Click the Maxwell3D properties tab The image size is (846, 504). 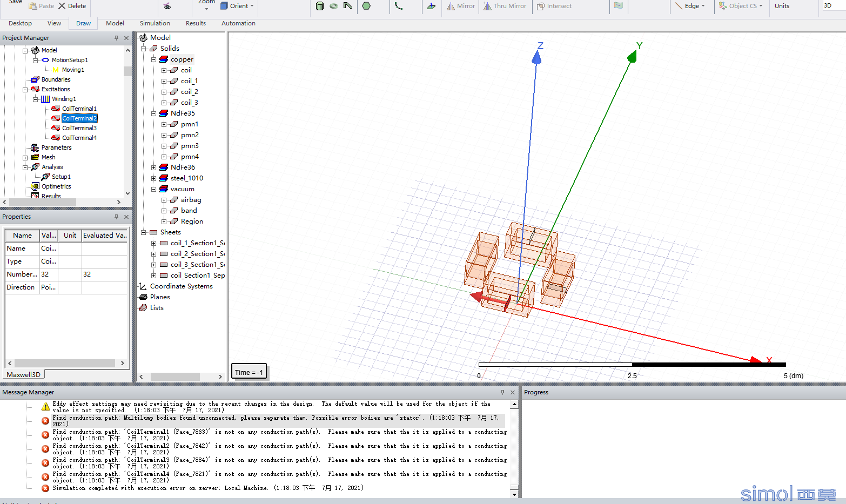[x=23, y=374]
